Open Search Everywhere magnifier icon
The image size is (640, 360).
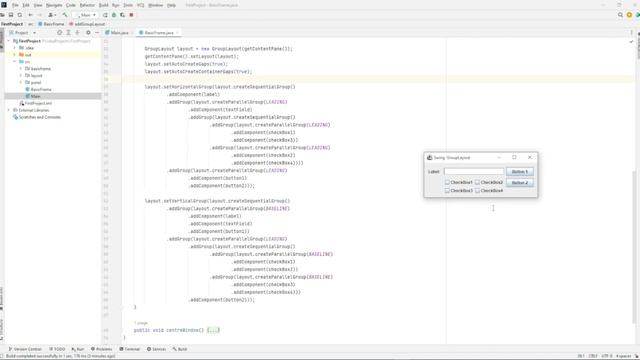(620, 15)
